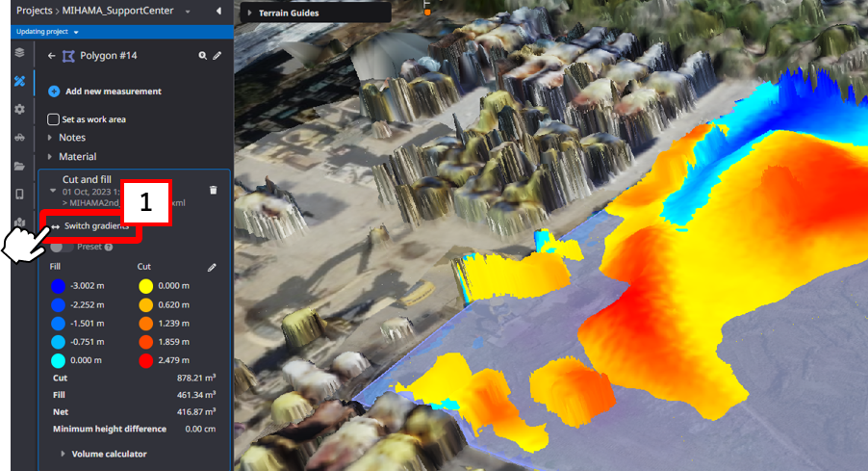
Task: Open the Updating project dropdown
Action: click(48, 32)
